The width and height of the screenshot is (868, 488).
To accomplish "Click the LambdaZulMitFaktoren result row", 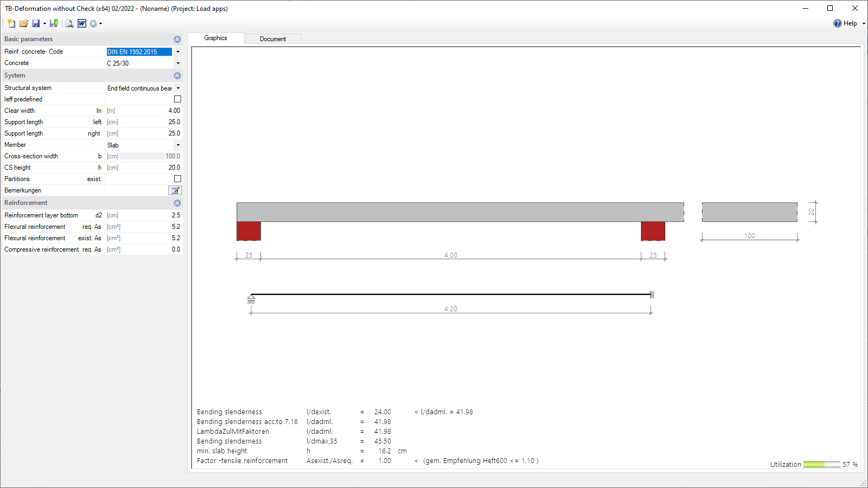I will (294, 432).
